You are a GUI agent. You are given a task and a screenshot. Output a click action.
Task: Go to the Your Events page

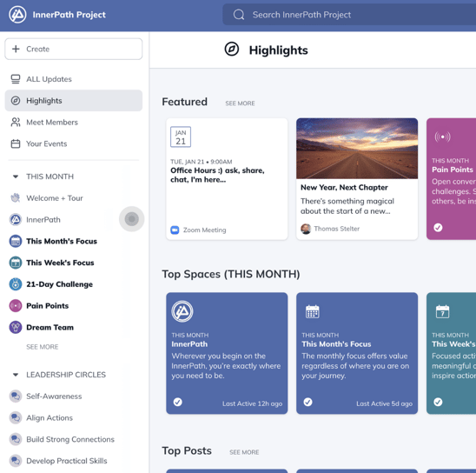click(74, 143)
